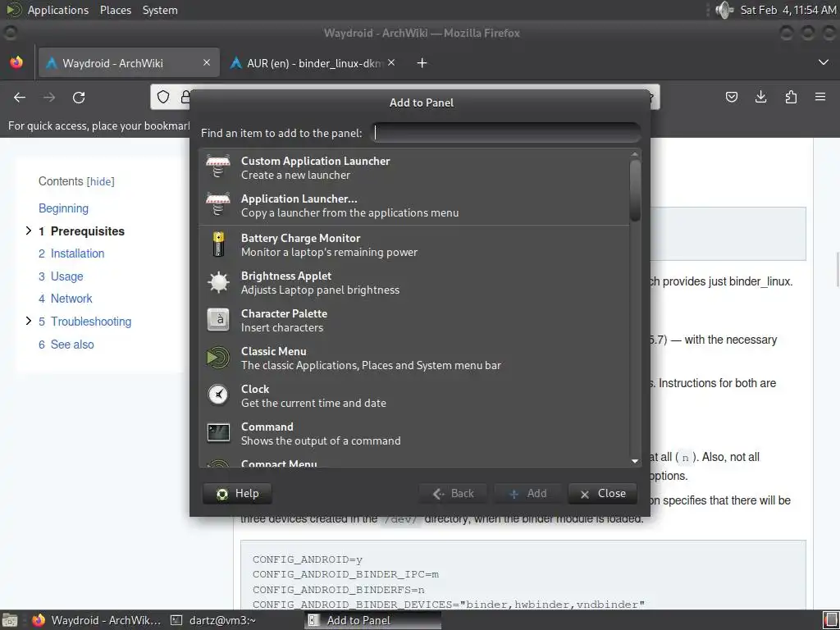Click the Firefox forward arrow
The image size is (840, 630).
point(49,98)
